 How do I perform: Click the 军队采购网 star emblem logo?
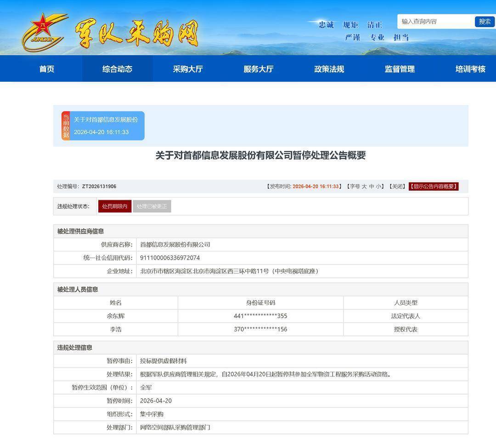45,32
